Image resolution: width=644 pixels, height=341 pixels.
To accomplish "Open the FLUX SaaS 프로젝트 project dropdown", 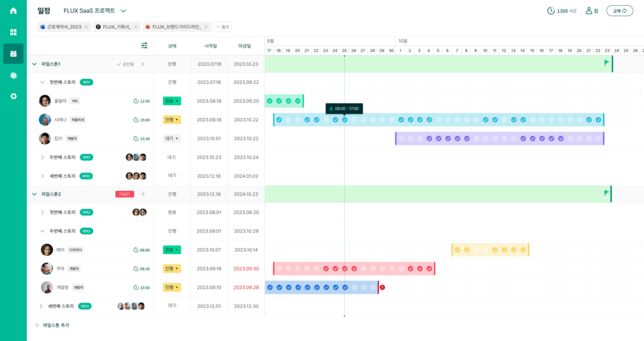I will tap(123, 11).
